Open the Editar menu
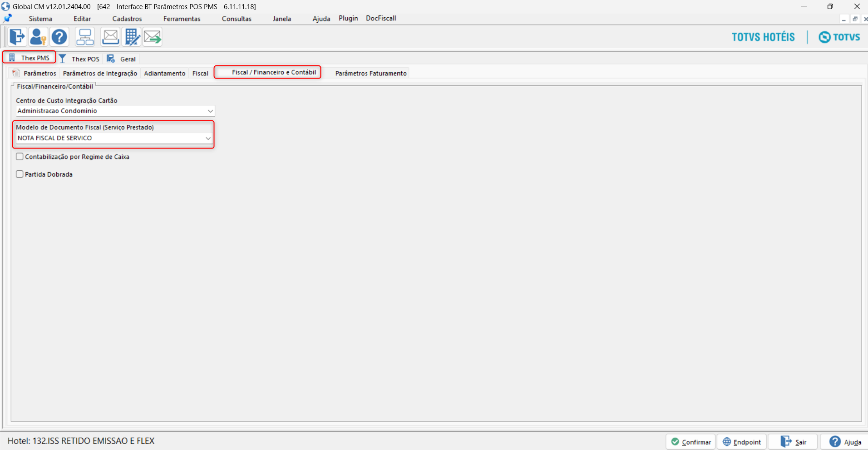Viewport: 868px width, 450px height. click(x=82, y=19)
